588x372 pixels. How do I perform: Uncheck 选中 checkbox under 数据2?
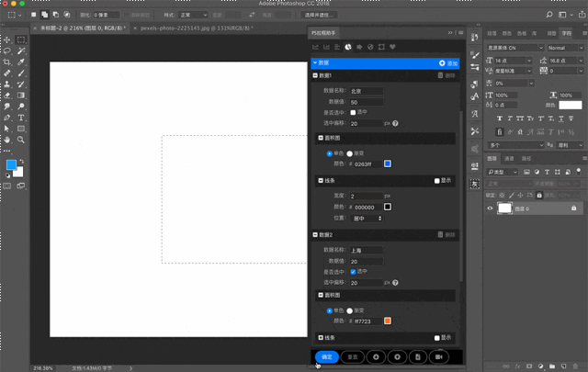(x=354, y=272)
